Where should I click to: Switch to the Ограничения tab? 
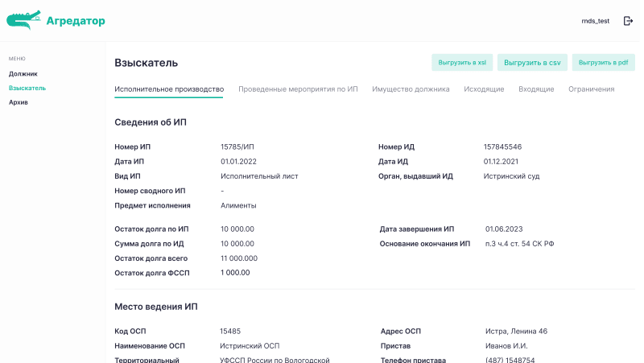point(591,89)
